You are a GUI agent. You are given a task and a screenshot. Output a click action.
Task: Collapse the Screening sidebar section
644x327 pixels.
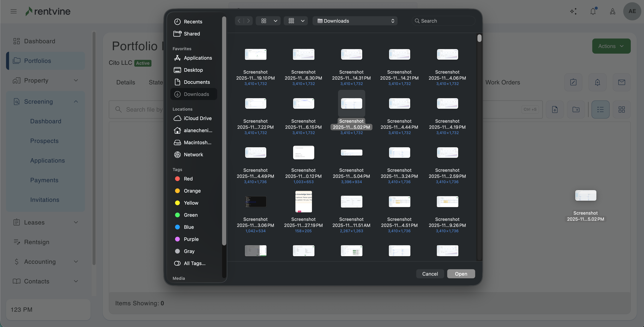click(76, 102)
